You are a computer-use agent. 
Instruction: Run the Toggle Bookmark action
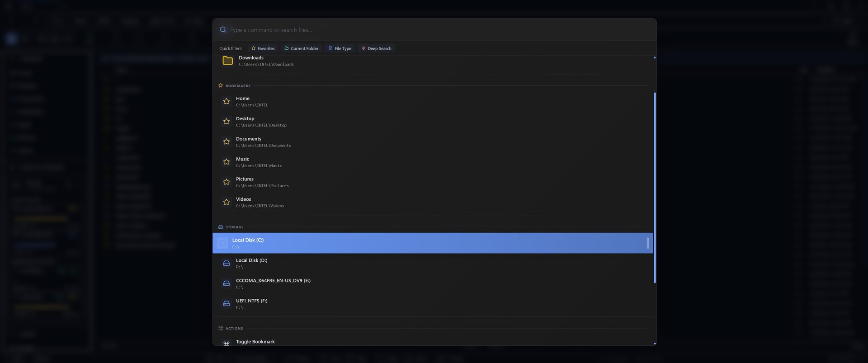click(x=433, y=342)
